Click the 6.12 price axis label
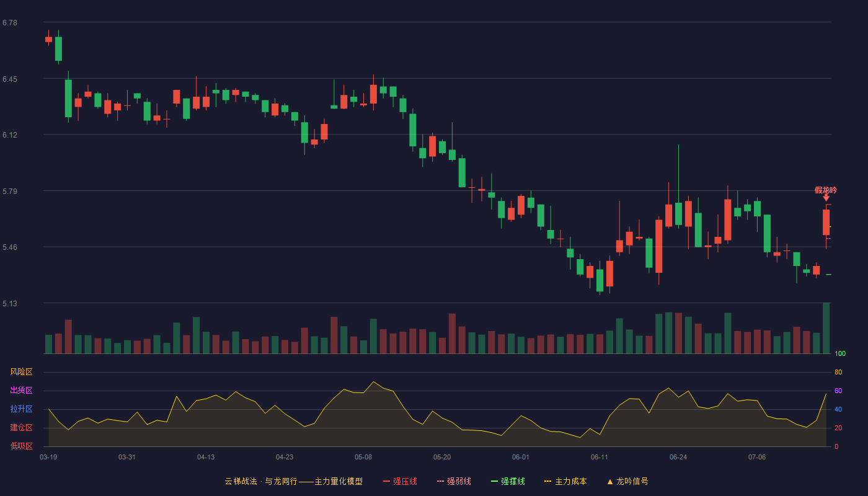The width and height of the screenshot is (868, 496). pyautogui.click(x=10, y=135)
